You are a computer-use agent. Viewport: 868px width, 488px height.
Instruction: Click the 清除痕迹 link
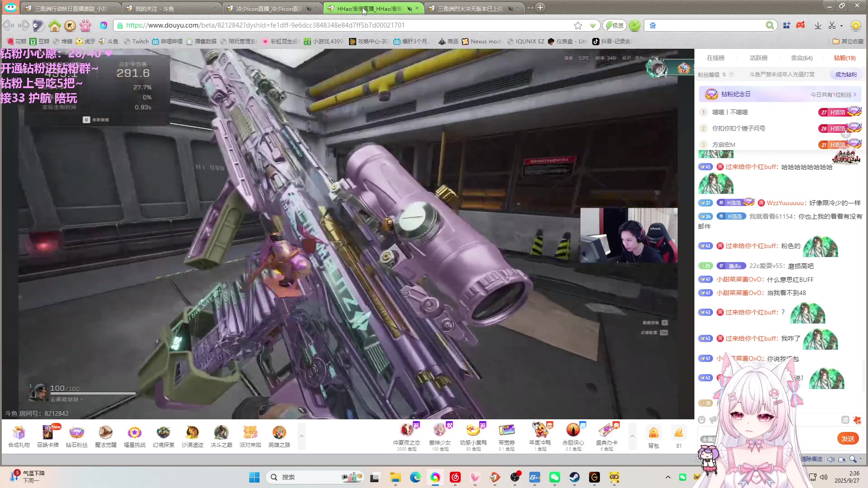click(811, 459)
